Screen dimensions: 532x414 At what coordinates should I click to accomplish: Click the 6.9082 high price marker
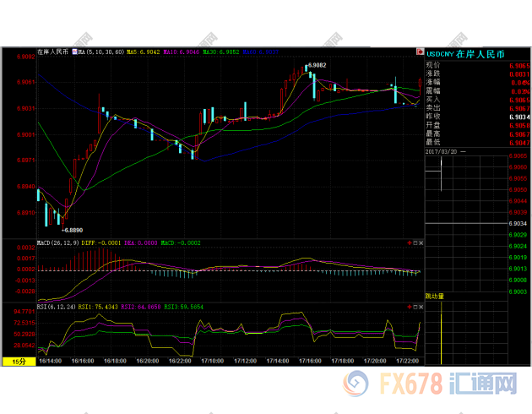(x=317, y=65)
